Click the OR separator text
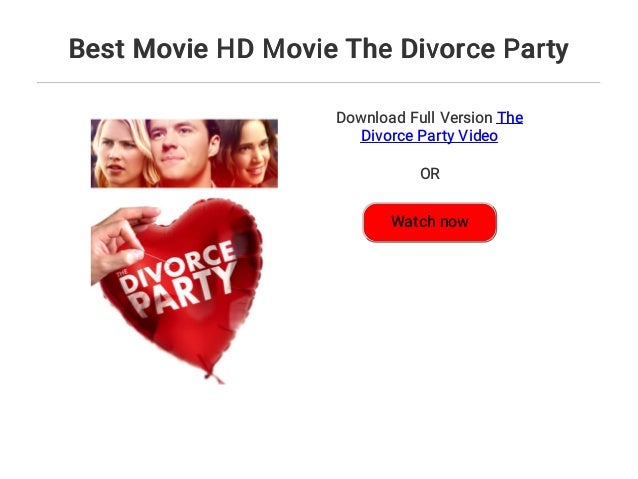This screenshot has height=479, width=638. [430, 174]
